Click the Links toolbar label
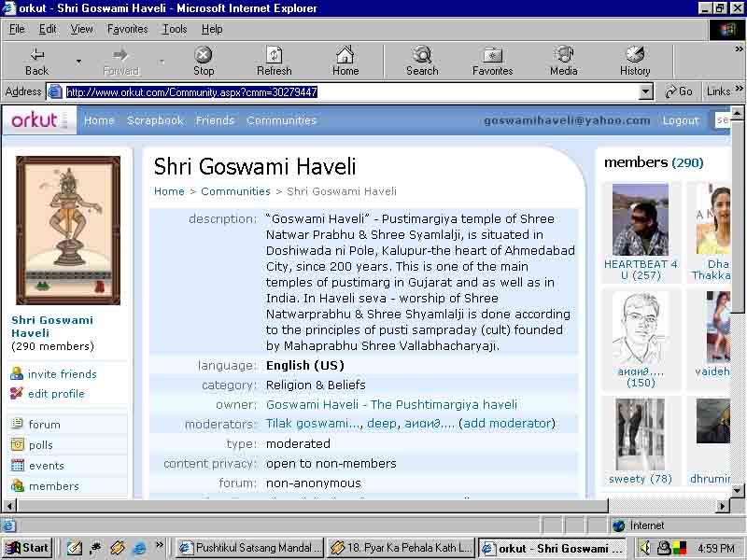Image resolution: width=747 pixels, height=560 pixels. 718,91
